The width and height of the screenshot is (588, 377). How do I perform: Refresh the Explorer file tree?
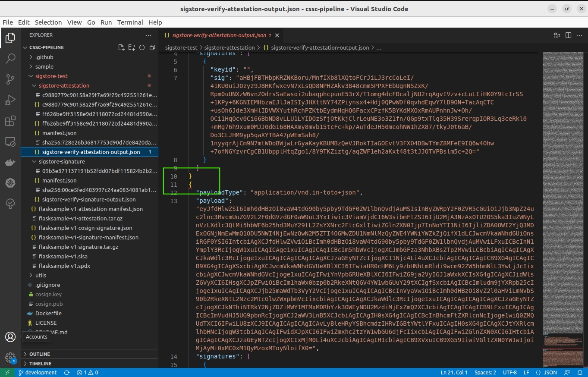click(x=142, y=47)
